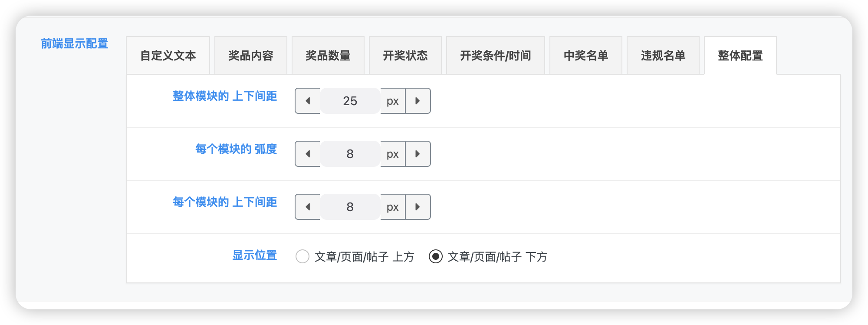Increase overall module vertical spacing with right arrow
868x325 pixels.
point(418,101)
